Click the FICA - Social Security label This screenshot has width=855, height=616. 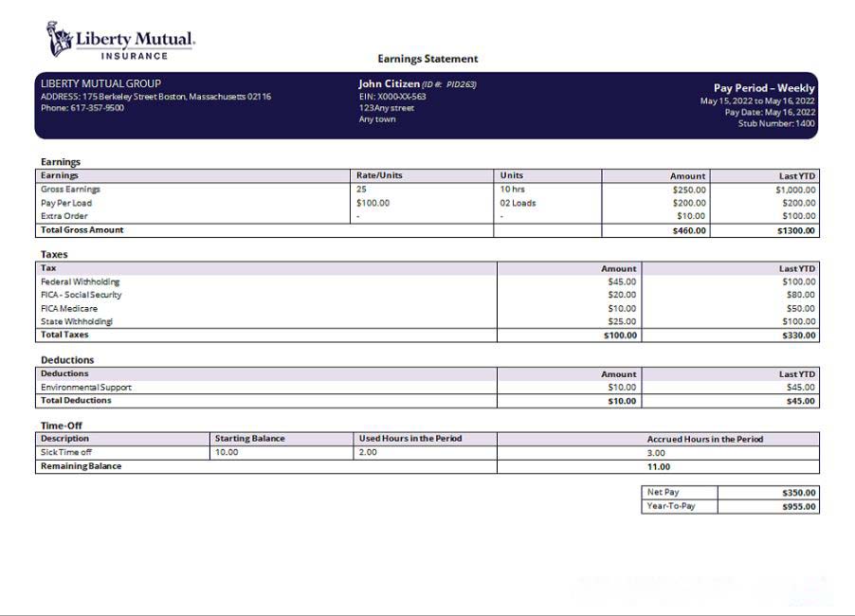point(81,295)
